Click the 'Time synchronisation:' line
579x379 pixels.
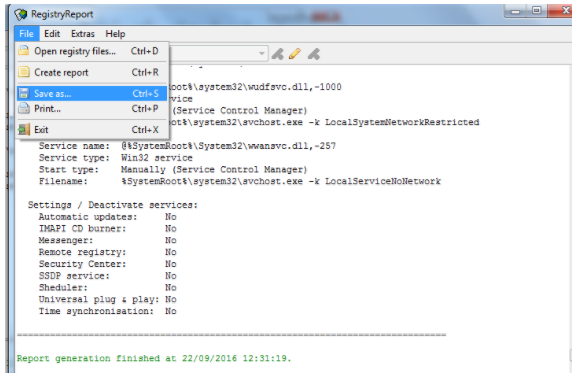coord(107,311)
